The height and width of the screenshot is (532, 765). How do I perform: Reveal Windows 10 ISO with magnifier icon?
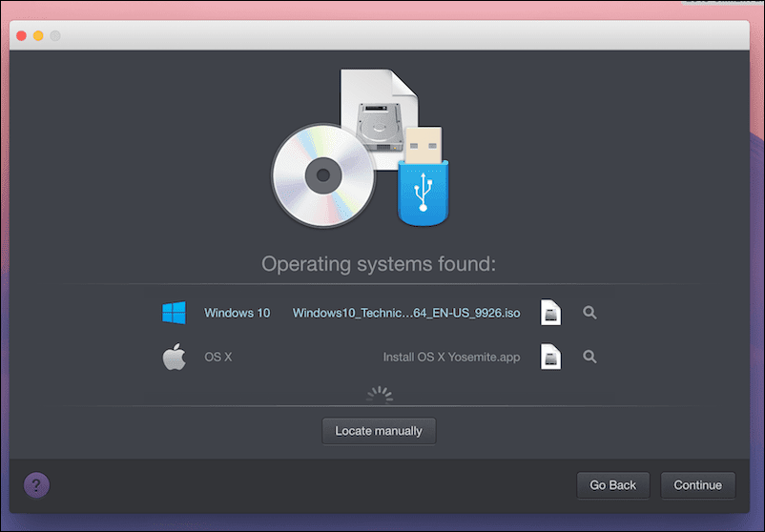pyautogui.click(x=589, y=313)
